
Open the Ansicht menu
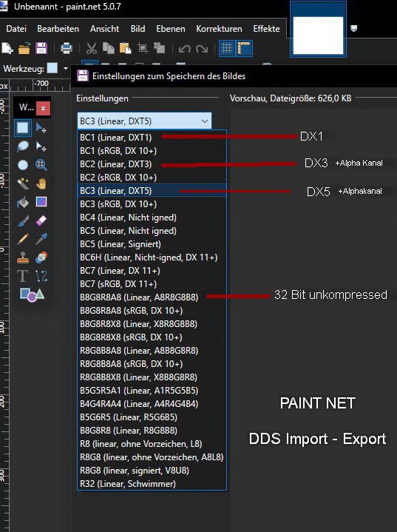pos(104,29)
